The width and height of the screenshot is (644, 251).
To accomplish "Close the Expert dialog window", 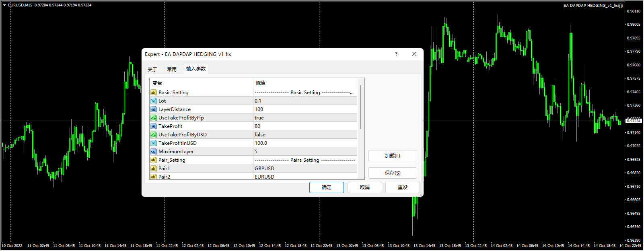I will point(414,54).
